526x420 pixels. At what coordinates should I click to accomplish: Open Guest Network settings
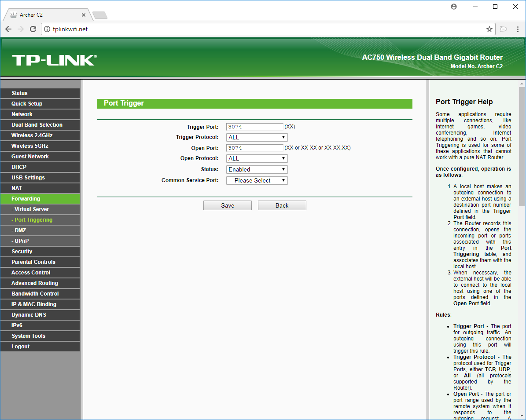40,157
